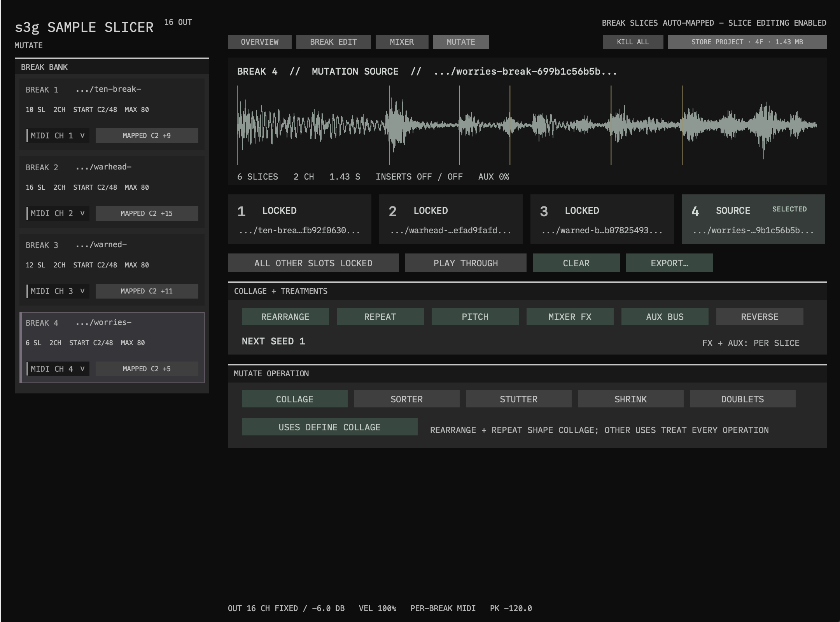
Task: Choose the SHRINK mutate operation
Action: (x=630, y=399)
